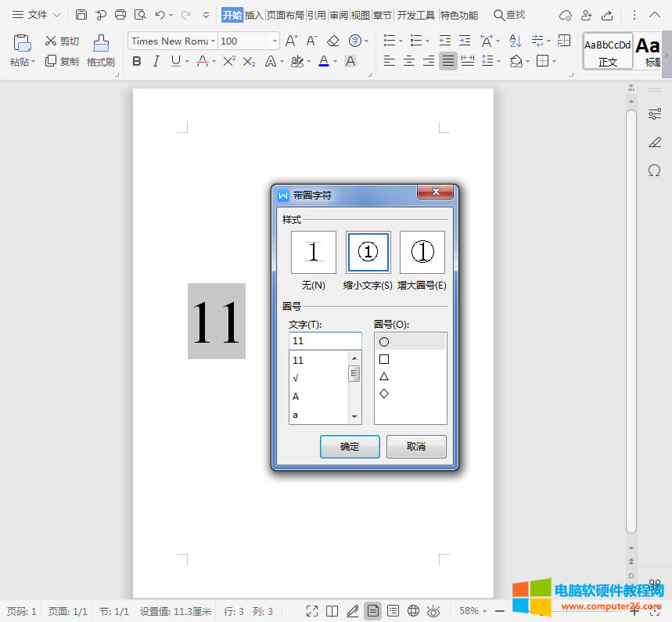Select the square enclosure shape in 圈号 list
This screenshot has width=672, height=622.
tap(384, 359)
